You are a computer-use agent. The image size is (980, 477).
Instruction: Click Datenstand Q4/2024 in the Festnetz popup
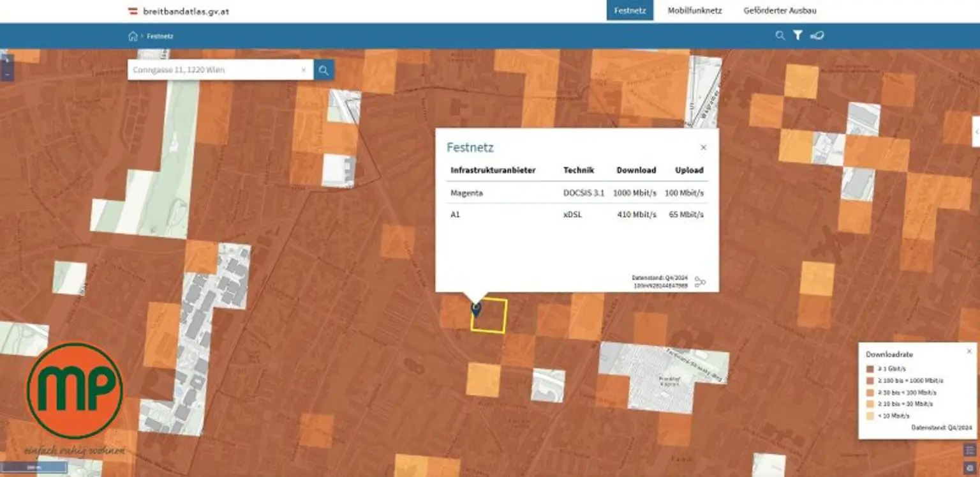(x=660, y=278)
